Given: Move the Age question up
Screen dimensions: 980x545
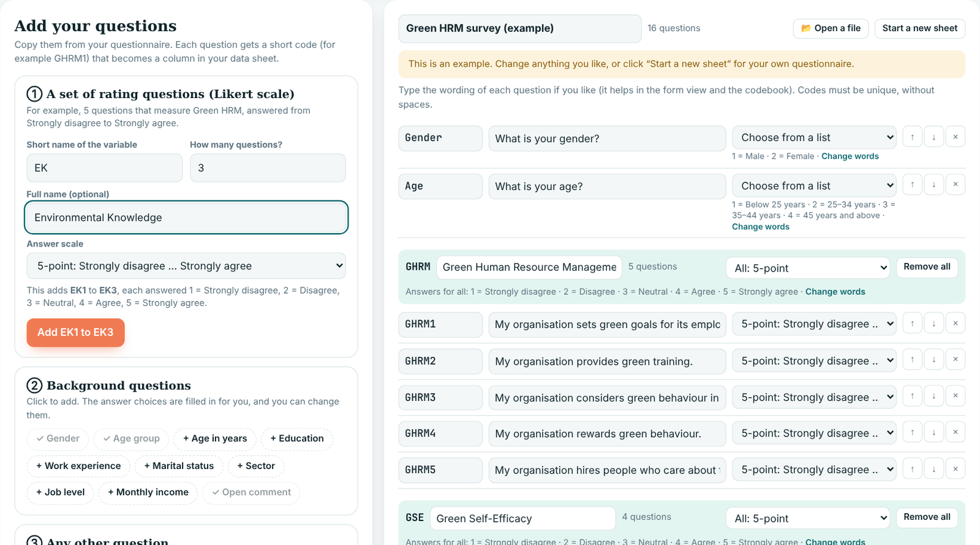Looking at the screenshot, I should [x=912, y=185].
